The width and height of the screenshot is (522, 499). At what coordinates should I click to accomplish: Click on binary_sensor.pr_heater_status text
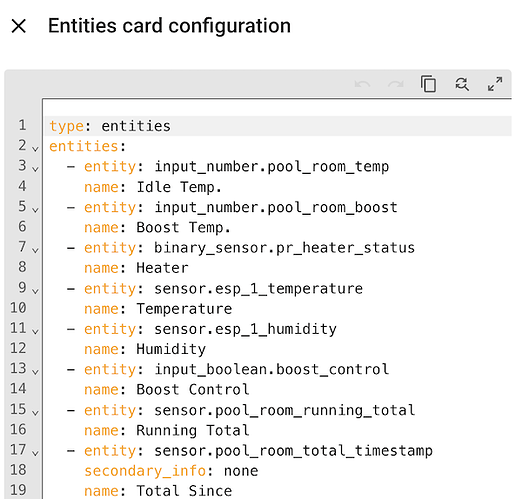[x=285, y=248]
